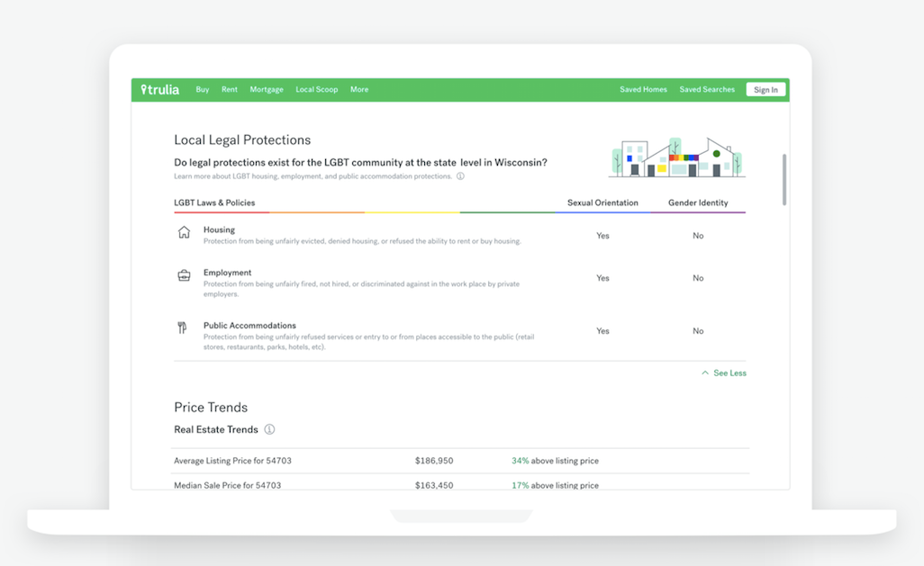Collapse section with See Less
Image resolution: width=924 pixels, height=566 pixels.
tap(724, 373)
